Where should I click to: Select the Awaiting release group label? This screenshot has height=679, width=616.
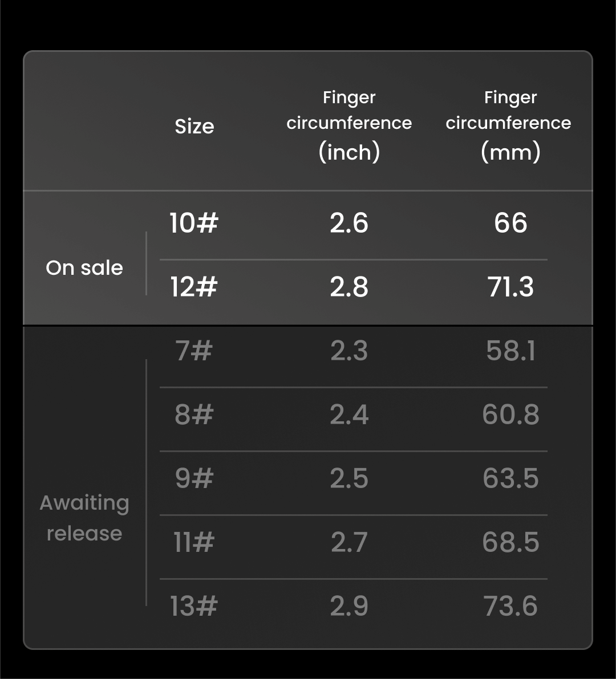tap(84, 518)
